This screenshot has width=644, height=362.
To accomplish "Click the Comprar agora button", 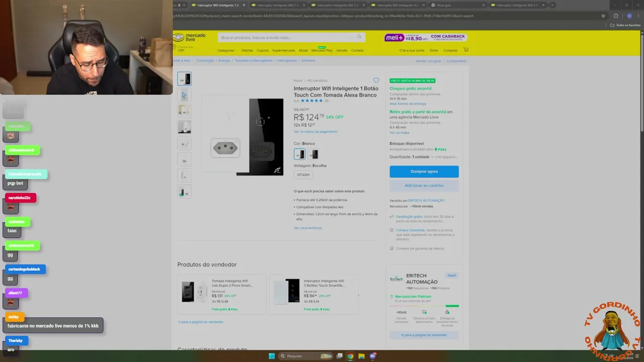I will (424, 171).
